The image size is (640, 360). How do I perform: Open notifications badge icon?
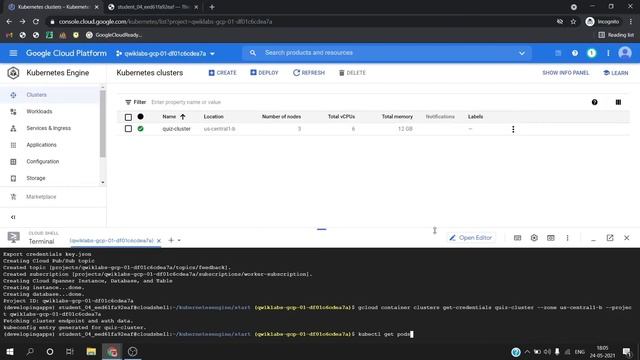coord(591,53)
